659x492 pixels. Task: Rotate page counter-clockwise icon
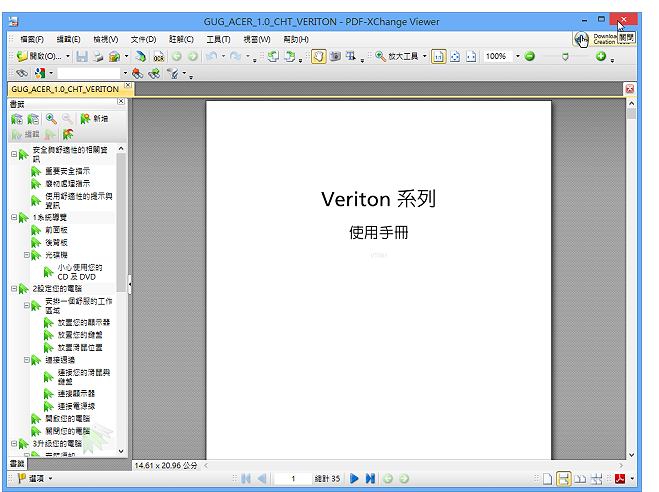pyautogui.click(x=273, y=56)
